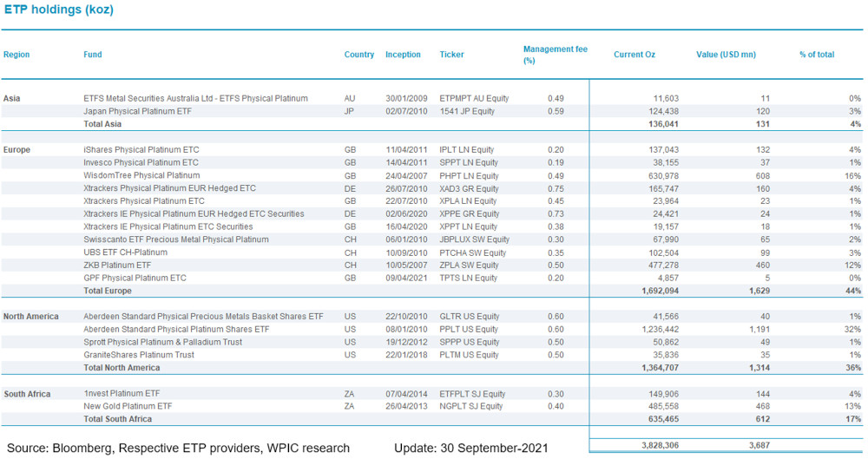Click the grand total value 3,687
This screenshot has width=868, height=459.
759,445
